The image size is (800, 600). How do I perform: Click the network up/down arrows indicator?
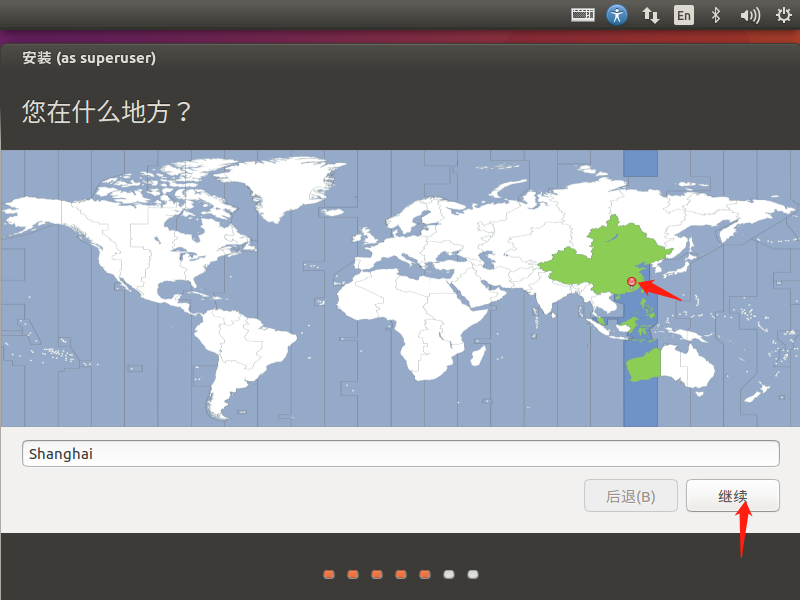pos(651,15)
